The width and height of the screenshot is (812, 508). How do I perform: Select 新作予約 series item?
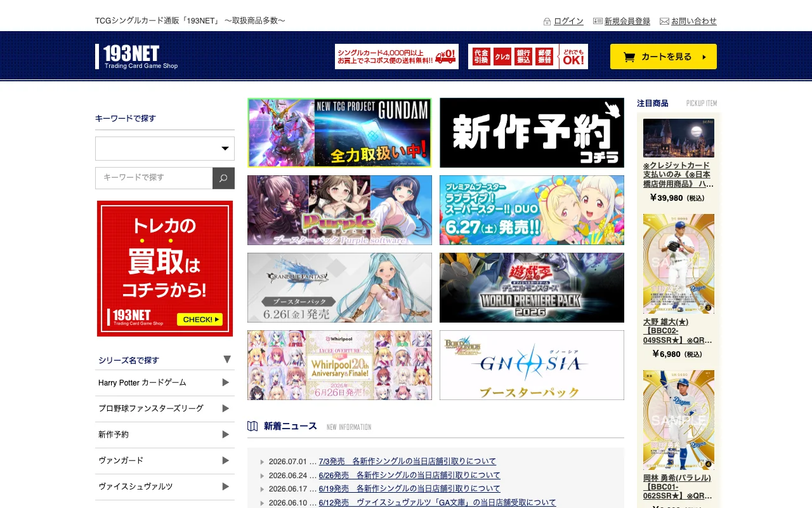coord(165,435)
